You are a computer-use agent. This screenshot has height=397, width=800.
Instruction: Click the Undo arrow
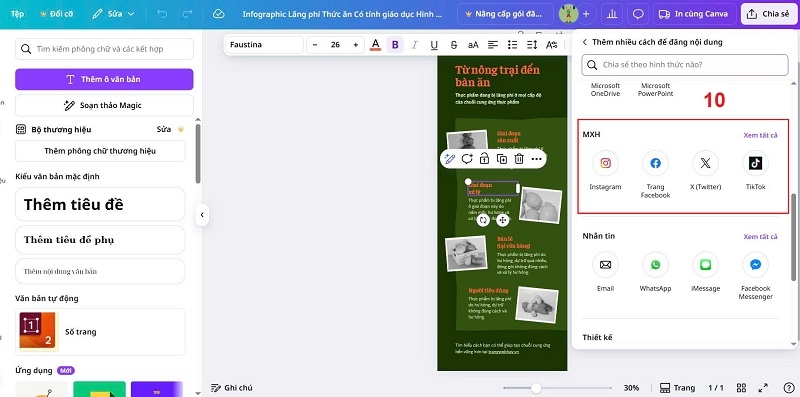162,14
